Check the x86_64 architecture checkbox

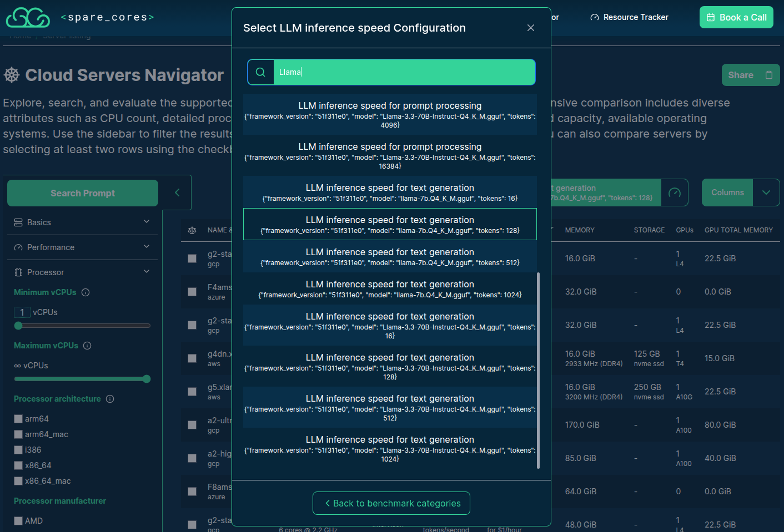coord(18,465)
